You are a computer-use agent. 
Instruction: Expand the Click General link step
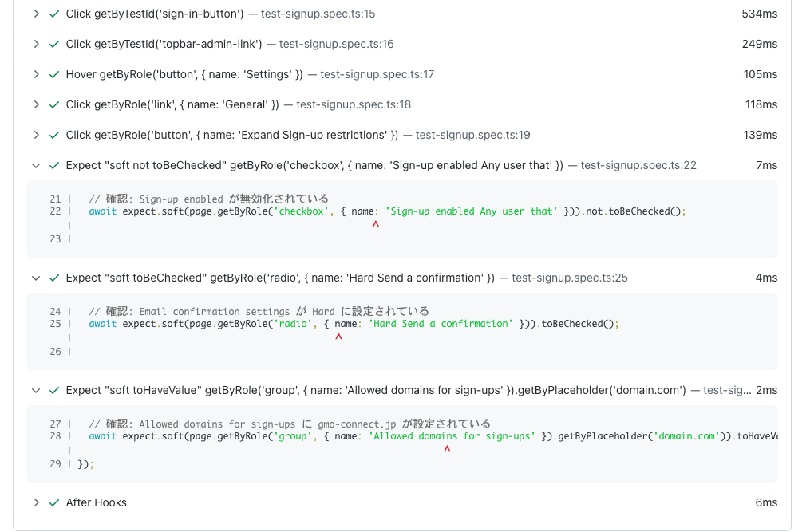(x=36, y=104)
